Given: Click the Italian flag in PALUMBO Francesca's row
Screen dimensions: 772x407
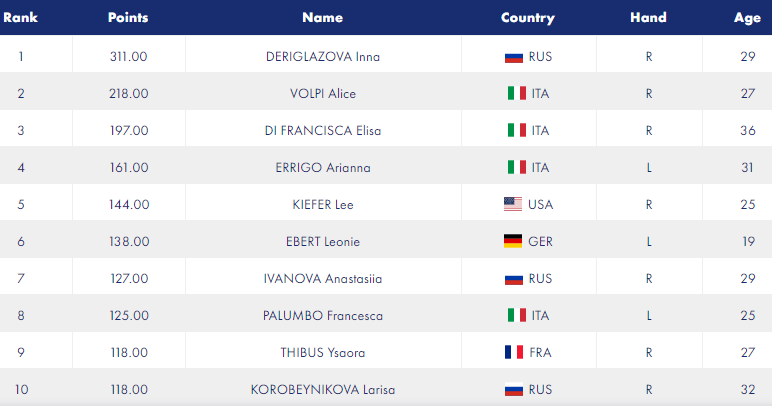Looking at the screenshot, I should (516, 315).
